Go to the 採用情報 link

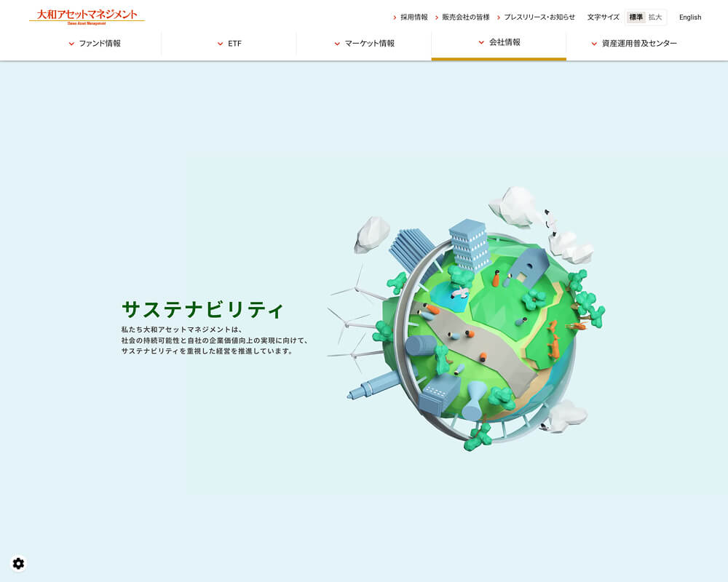click(414, 17)
